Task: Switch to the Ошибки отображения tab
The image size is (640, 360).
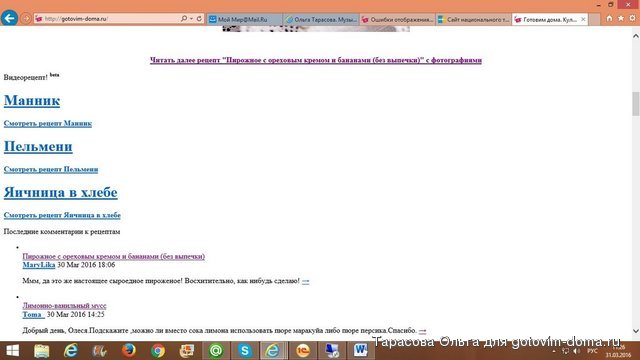Action: tap(398, 19)
